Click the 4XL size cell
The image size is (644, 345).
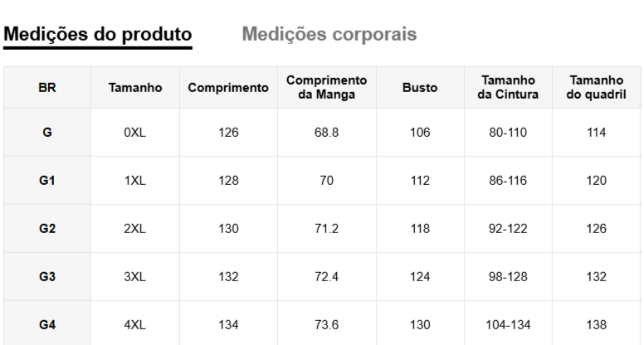click(x=135, y=325)
